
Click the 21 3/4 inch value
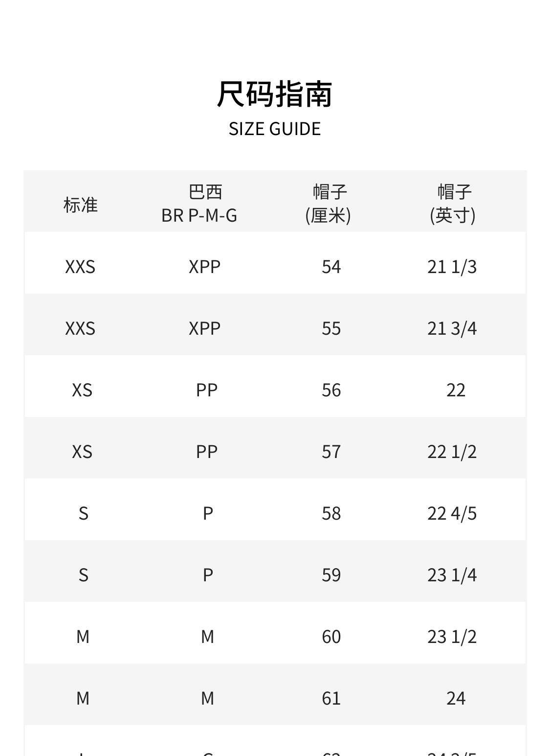[452, 328]
